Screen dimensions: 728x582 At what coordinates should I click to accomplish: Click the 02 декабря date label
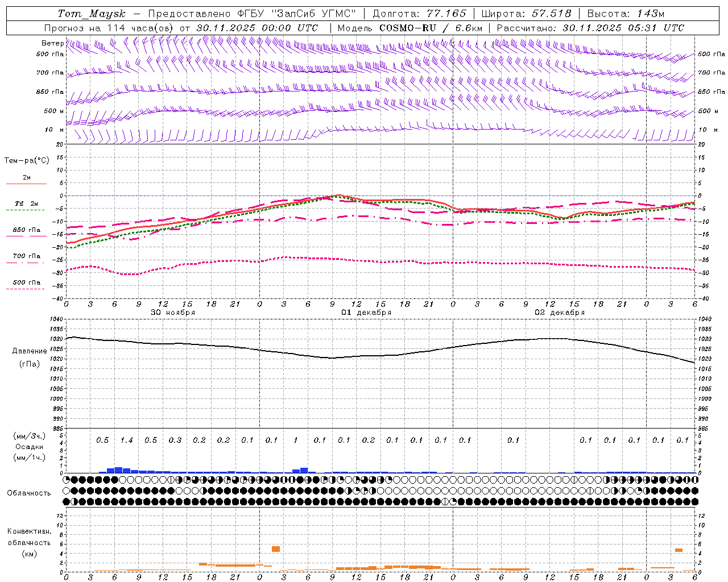560,313
